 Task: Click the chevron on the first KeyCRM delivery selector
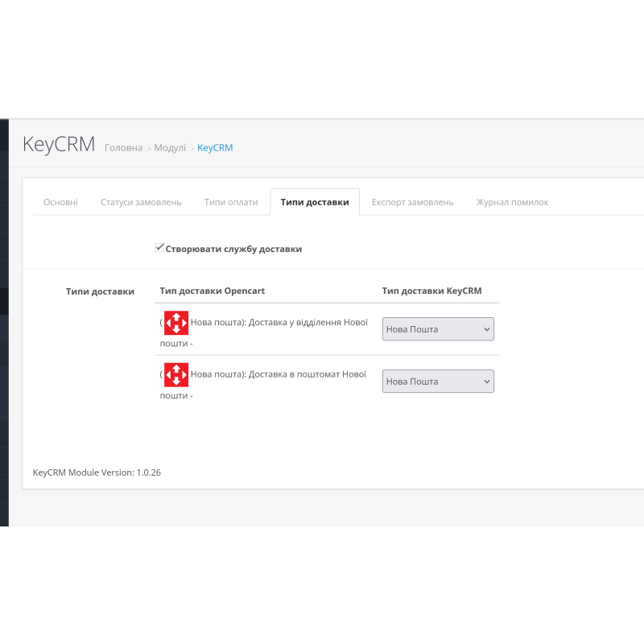485,328
